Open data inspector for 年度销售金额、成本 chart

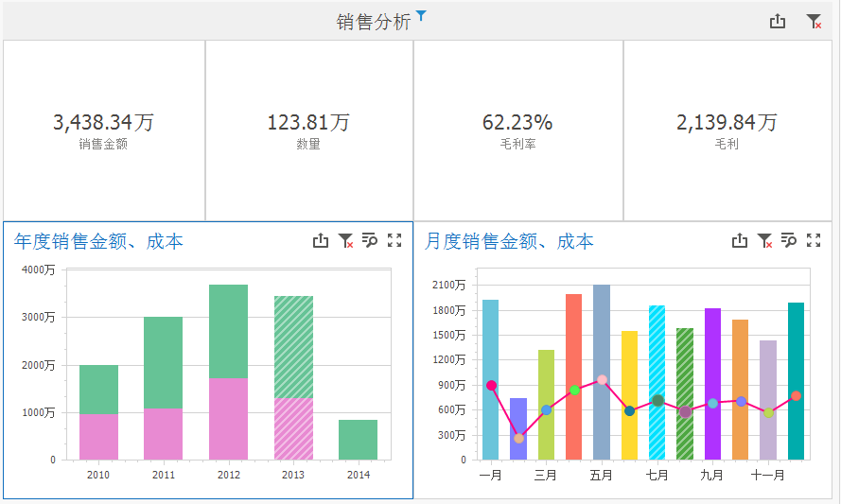[370, 241]
